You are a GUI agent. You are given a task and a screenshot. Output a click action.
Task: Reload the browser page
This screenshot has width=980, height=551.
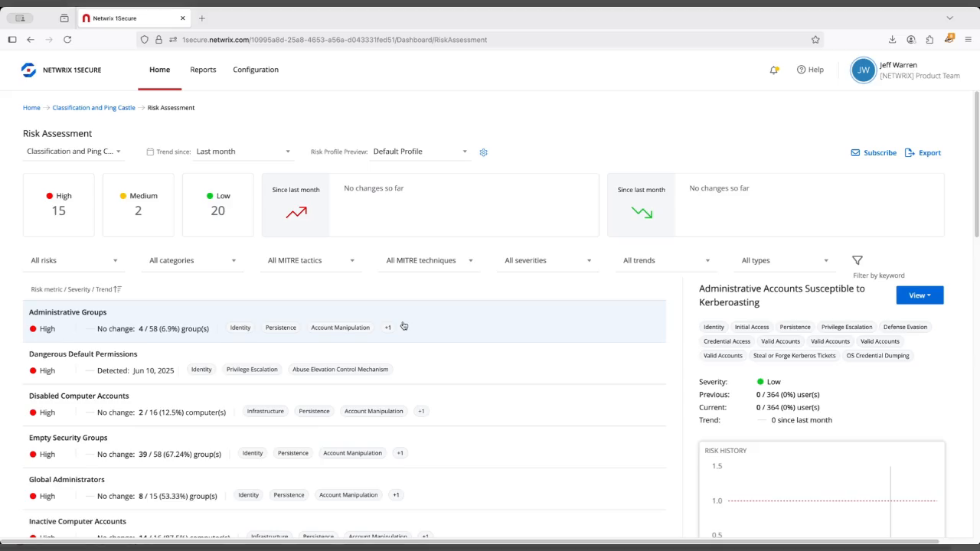point(67,40)
